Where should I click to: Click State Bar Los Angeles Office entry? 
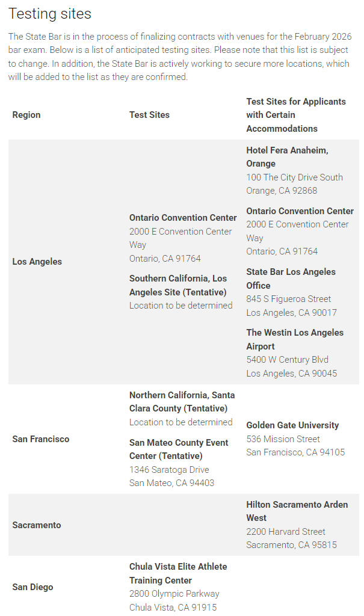coord(291,279)
